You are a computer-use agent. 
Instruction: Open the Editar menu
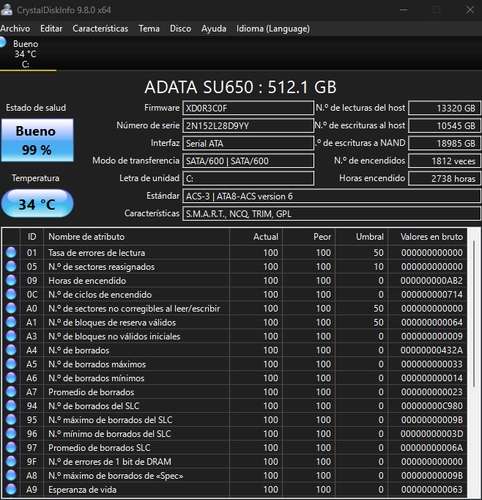pos(51,29)
